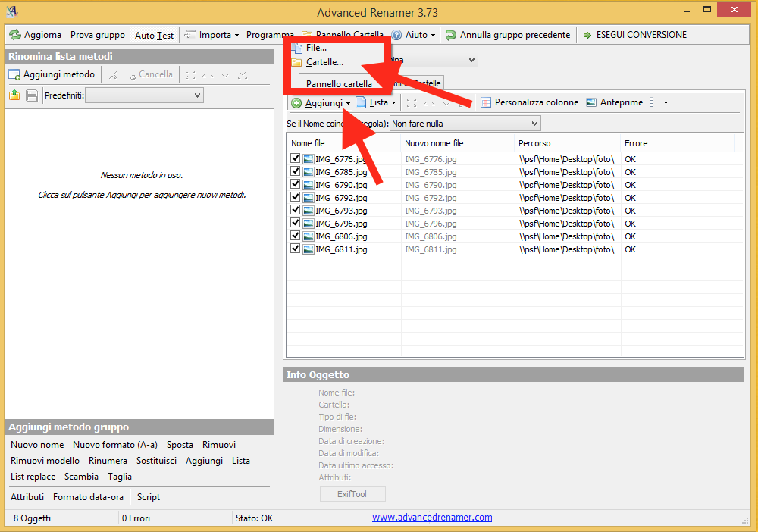Screen dimensions: 758x532
Task: Click image icon of IMG_6790.jpg
Action: coord(308,185)
